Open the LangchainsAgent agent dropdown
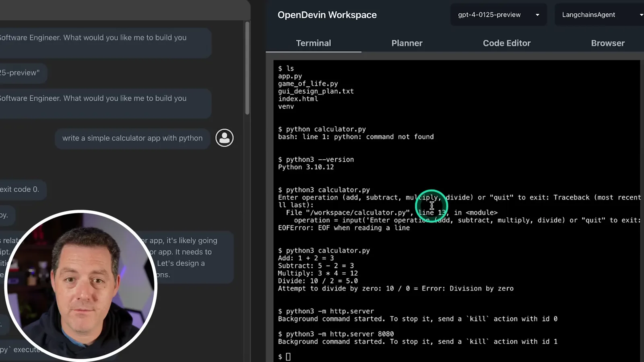 pyautogui.click(x=600, y=15)
